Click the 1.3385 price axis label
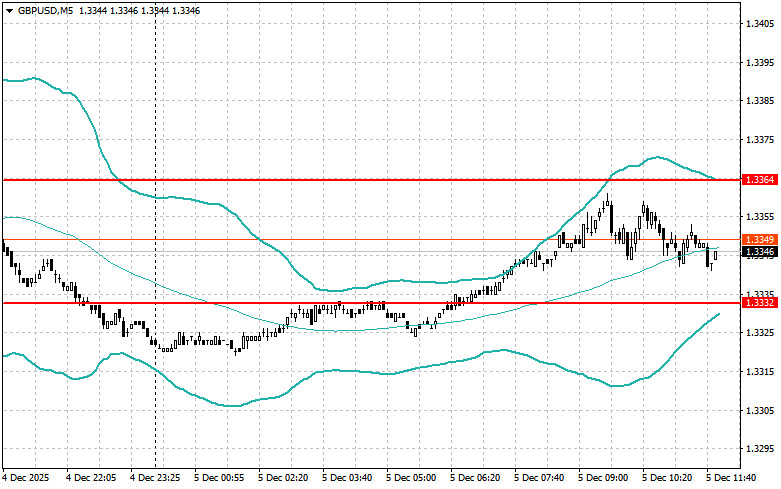The height and width of the screenshot is (489, 781). click(x=760, y=101)
